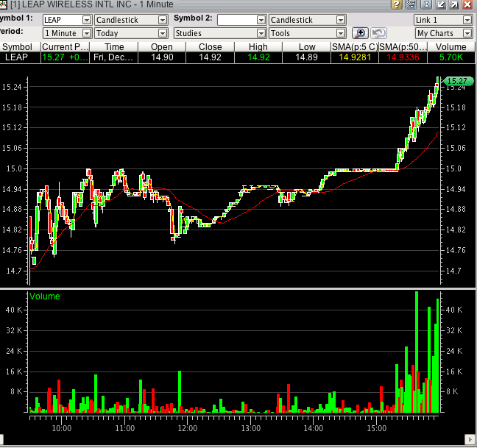
Task: Expand the 1 Minute period dropdown
Action: point(87,33)
